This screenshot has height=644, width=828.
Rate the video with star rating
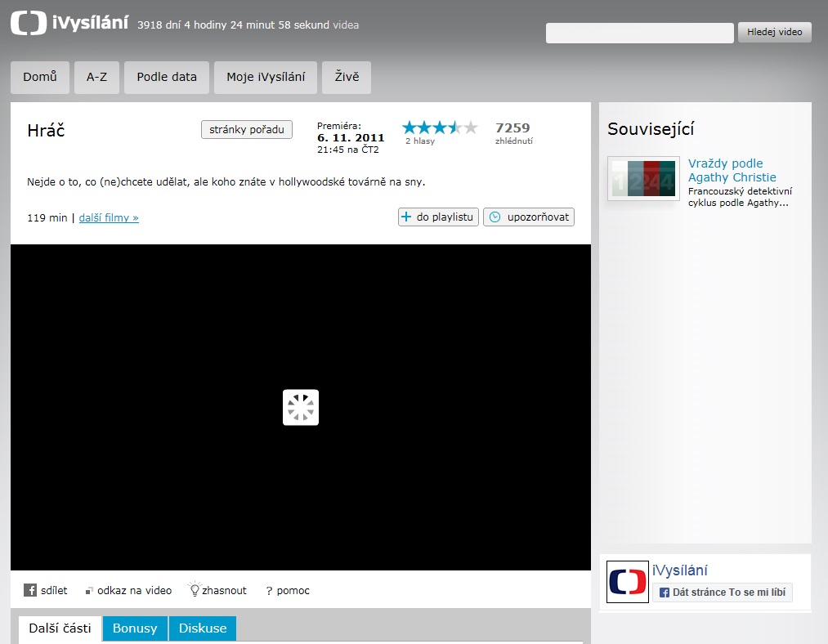pyautogui.click(x=439, y=127)
